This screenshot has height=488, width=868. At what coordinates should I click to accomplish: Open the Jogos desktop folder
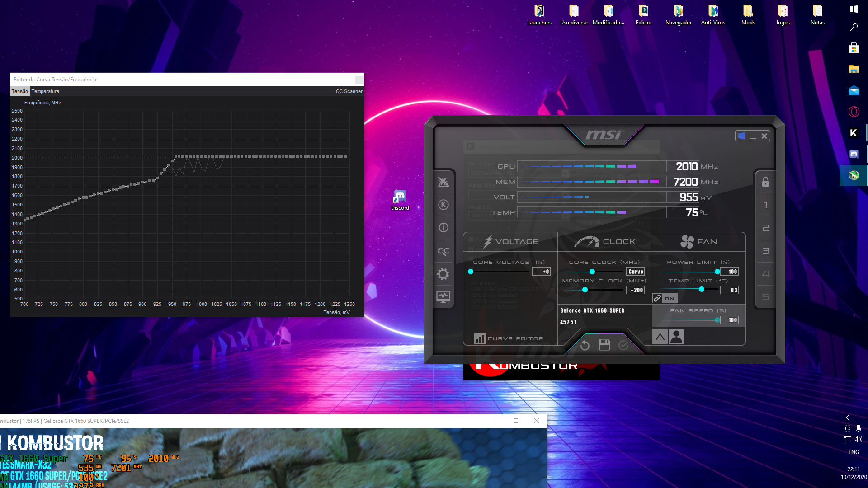coord(783,15)
